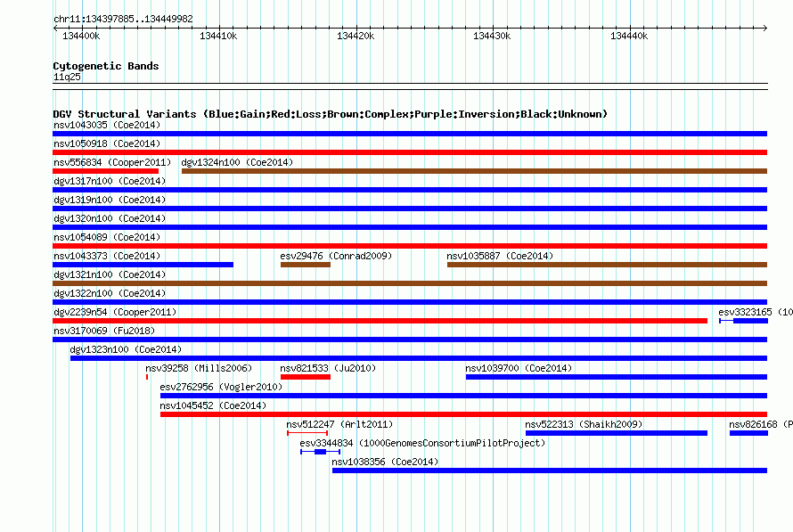Screen dimensions: 793x532
Task: Click the brown dgv1321n100 bar
Action: point(410,283)
